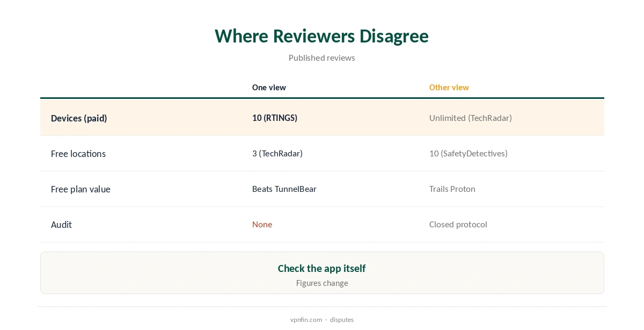Click the 'None' audit cell
This screenshot has width=644, height=330.
click(x=262, y=224)
